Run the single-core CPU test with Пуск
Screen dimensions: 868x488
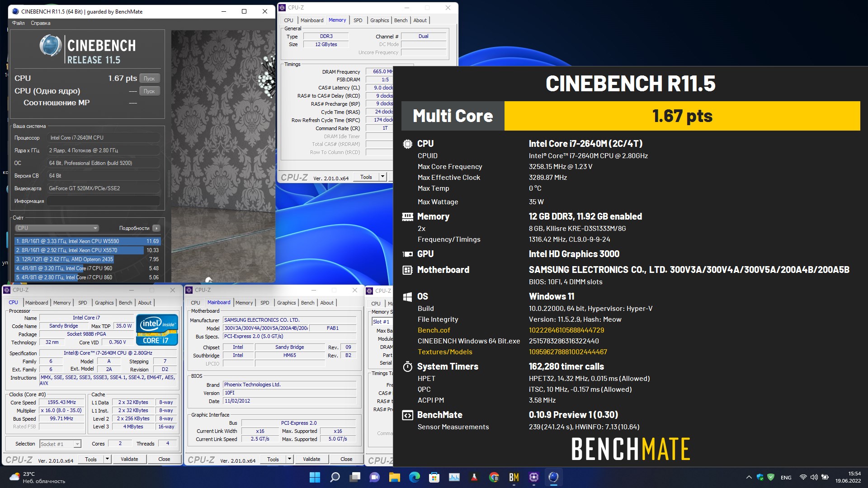click(149, 91)
